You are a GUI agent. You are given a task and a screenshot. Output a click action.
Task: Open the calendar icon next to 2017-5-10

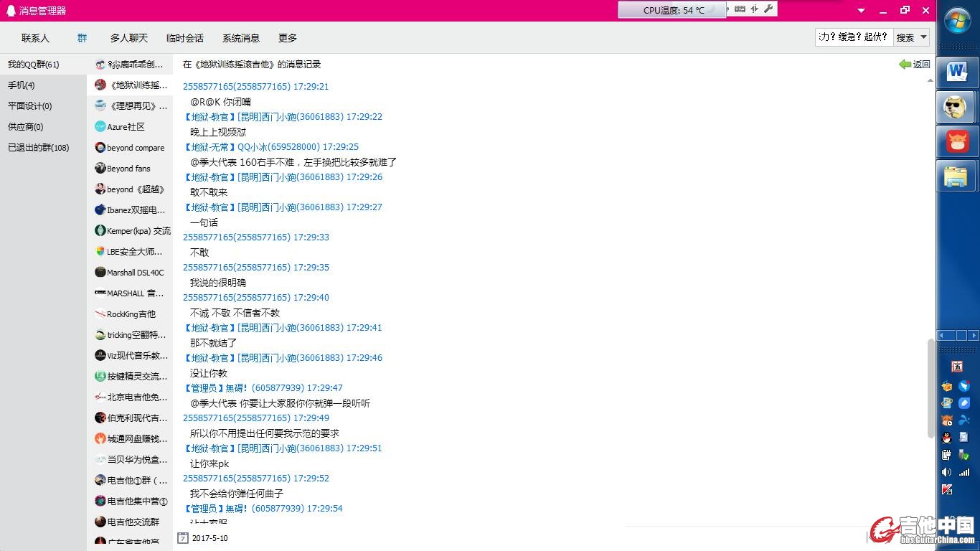point(183,537)
